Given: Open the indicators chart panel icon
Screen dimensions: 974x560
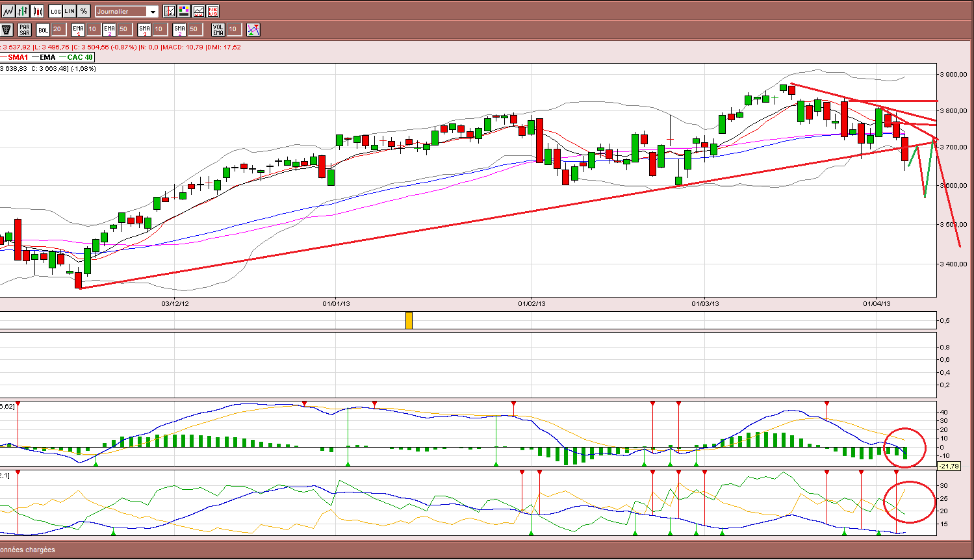Looking at the screenshot, I should (x=198, y=11).
